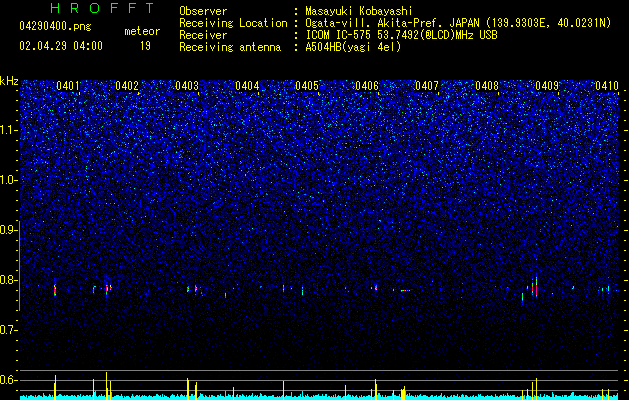Screen dimensions: 629x400
Task: Click the Receiver label
Action: coord(203,35)
